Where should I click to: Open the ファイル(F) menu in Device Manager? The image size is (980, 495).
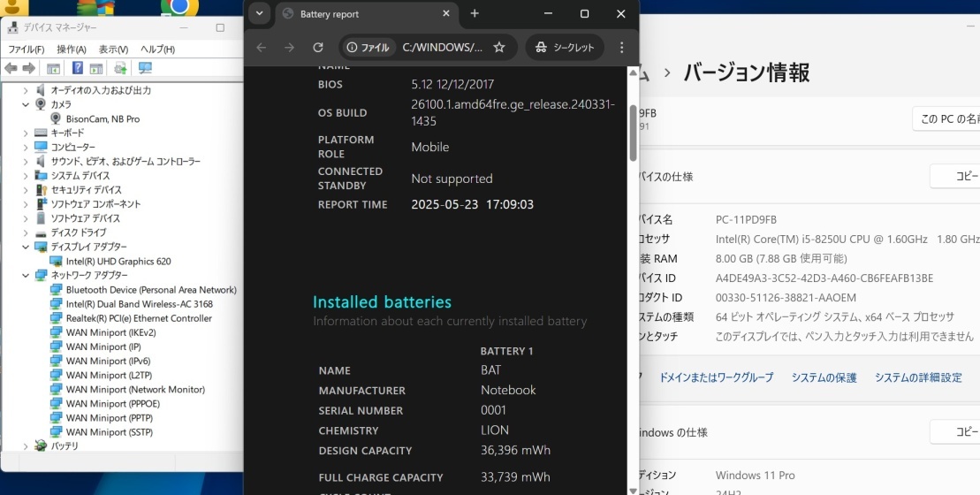[26, 49]
